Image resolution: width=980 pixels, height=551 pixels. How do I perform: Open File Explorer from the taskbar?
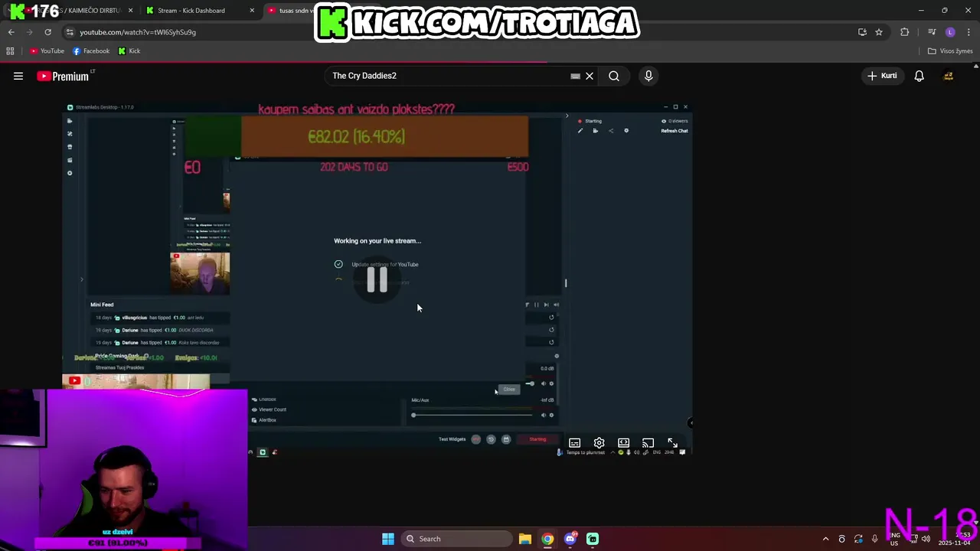524,539
